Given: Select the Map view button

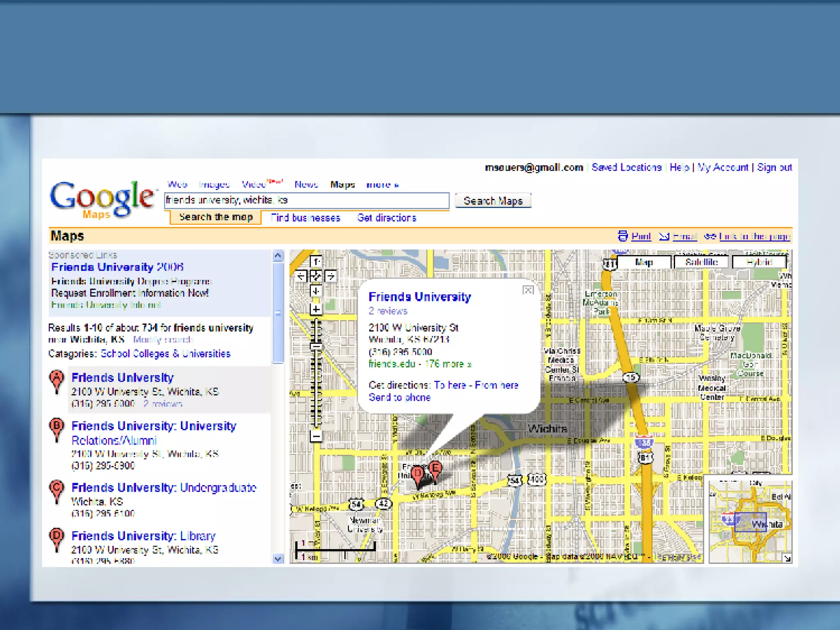Looking at the screenshot, I should [644, 262].
